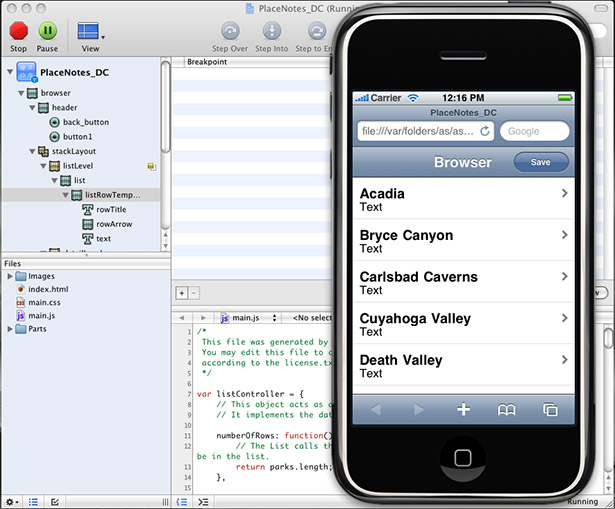This screenshot has width=615, height=509.
Task: Click the run script prompt icon
Action: (x=203, y=502)
